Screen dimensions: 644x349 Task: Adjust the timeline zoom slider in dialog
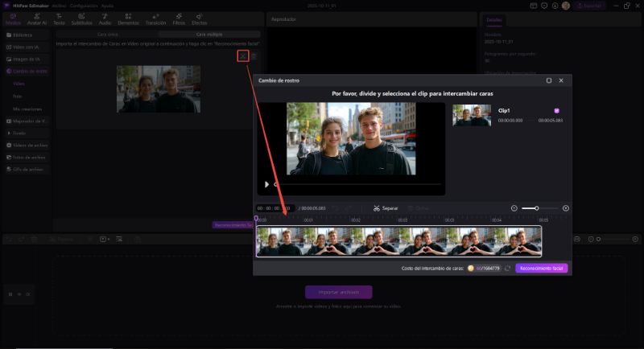(x=537, y=208)
